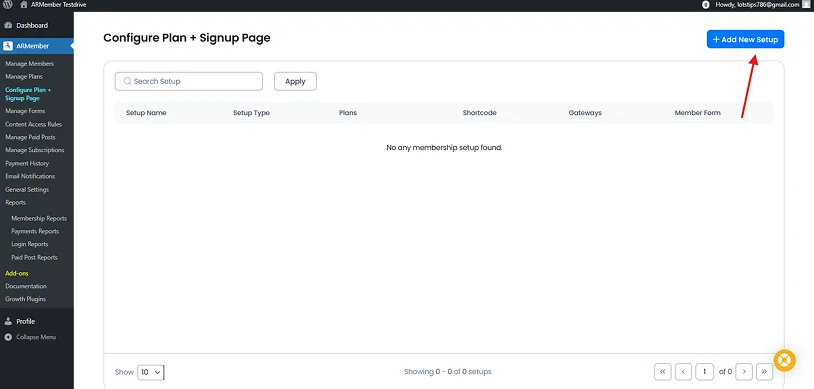814x389 pixels.
Task: Open Configure Plan + Signup Page link
Action: point(28,93)
